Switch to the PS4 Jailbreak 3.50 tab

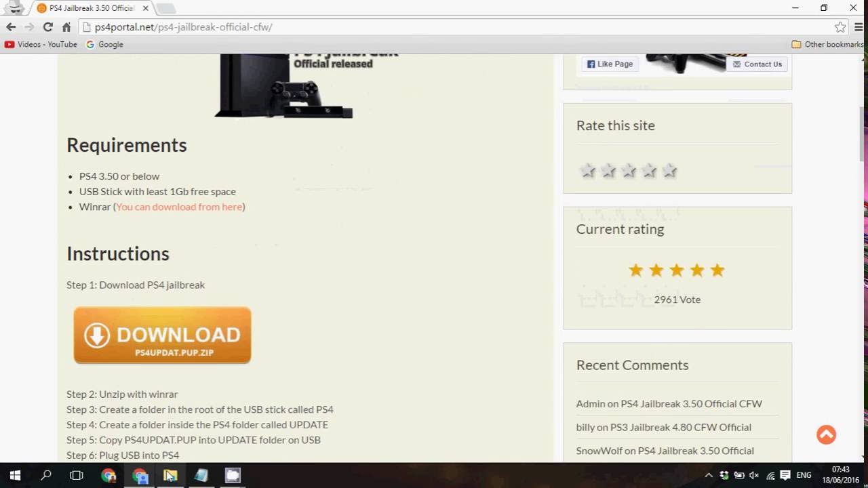(x=92, y=8)
